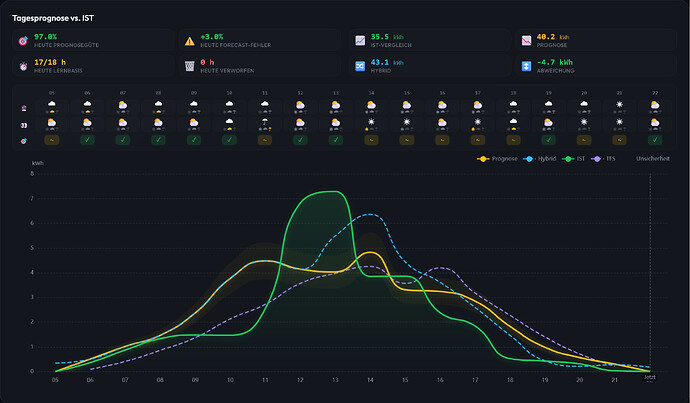Toggle the Hybrid series in chart legend
This screenshot has width=690, height=403.
pyautogui.click(x=540, y=159)
